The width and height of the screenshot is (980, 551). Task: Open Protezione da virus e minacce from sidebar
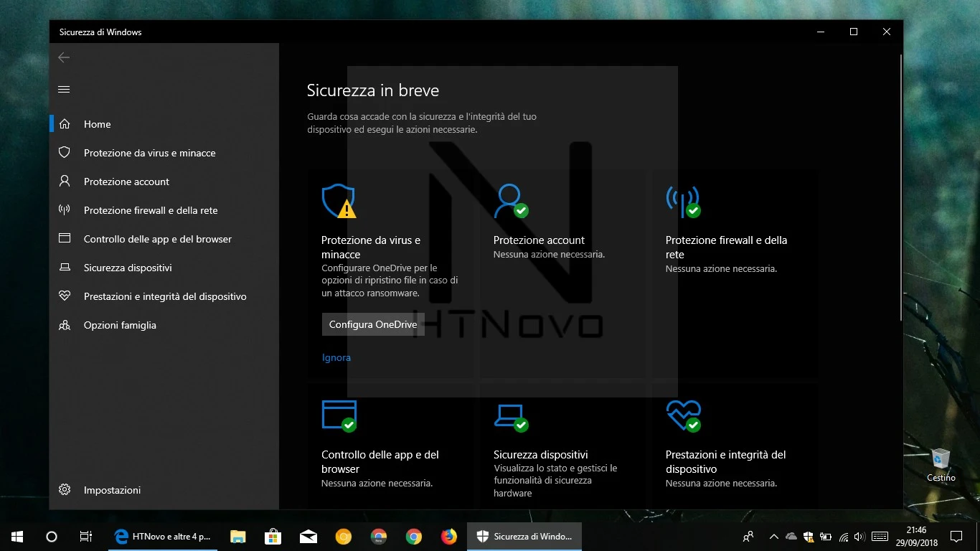(x=164, y=153)
